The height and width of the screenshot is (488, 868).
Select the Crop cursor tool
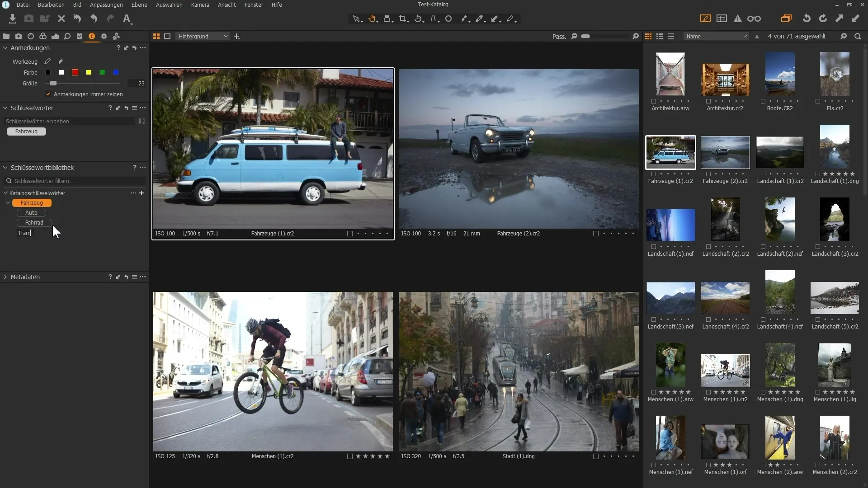tap(403, 19)
